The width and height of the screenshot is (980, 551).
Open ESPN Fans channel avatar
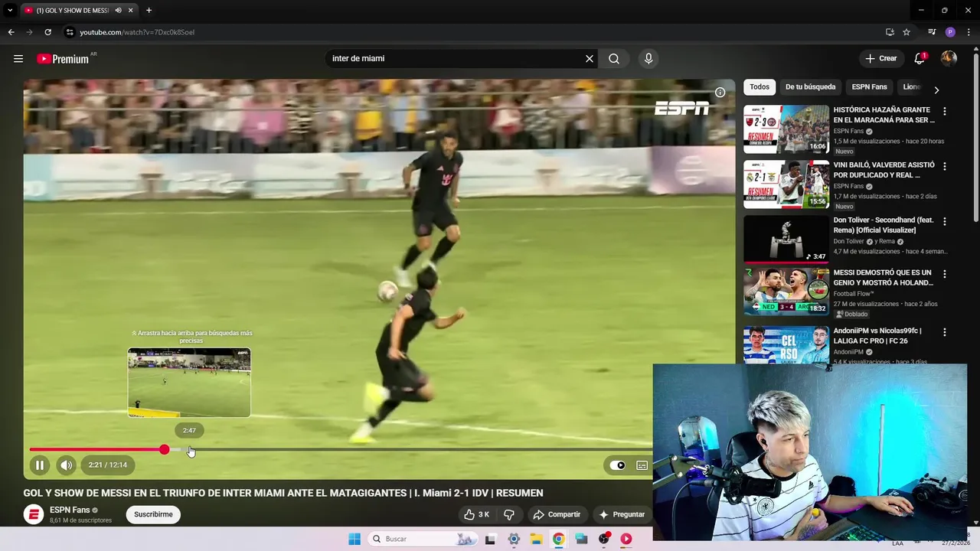coord(34,514)
